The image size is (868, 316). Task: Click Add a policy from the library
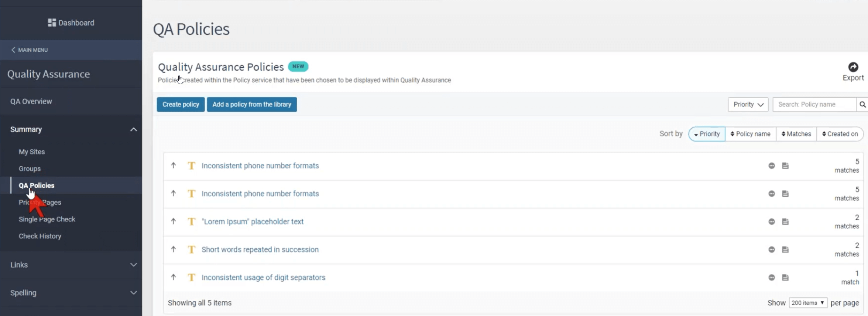[251, 105]
